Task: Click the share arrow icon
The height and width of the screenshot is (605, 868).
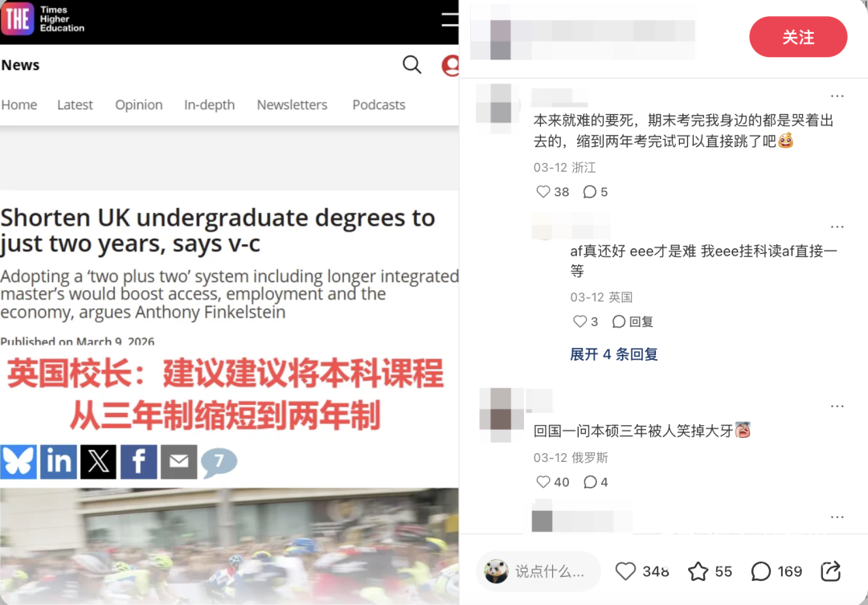Action: [830, 571]
